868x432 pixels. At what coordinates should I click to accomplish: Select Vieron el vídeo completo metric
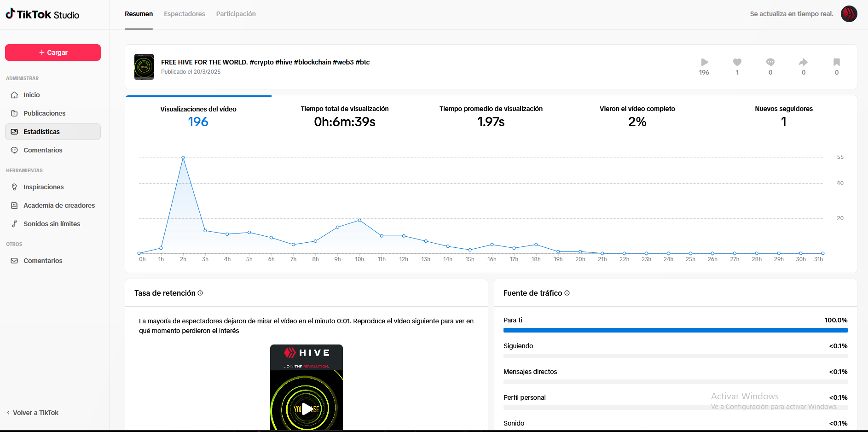tap(637, 117)
